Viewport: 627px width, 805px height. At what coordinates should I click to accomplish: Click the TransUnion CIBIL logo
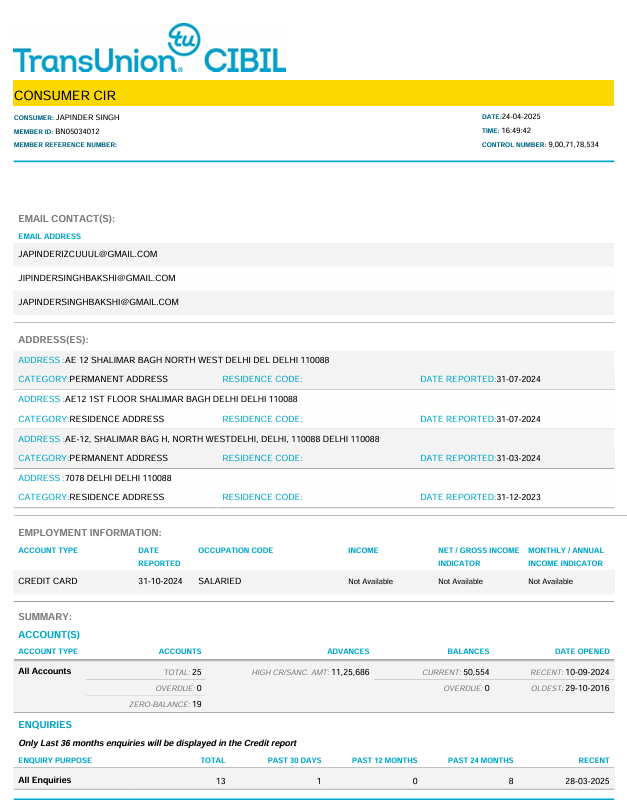(x=149, y=49)
